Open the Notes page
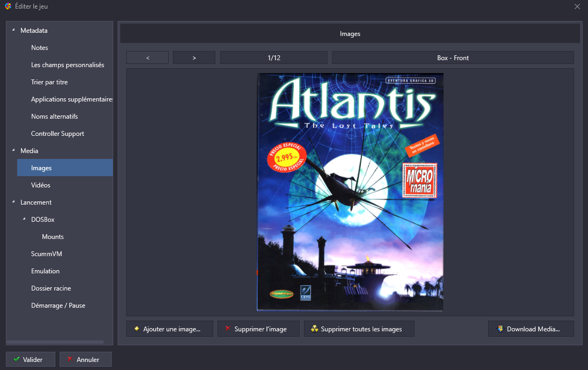Screen dimensions: 588x370 [x=39, y=48]
